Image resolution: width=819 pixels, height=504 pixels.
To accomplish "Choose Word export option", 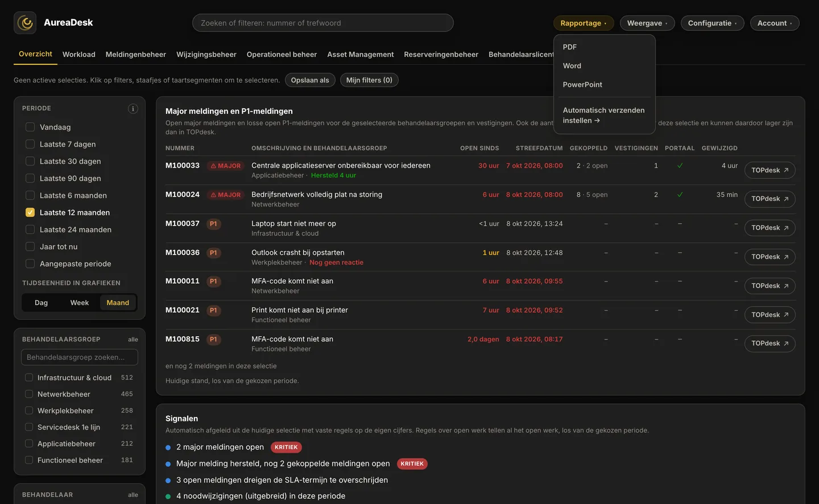I will 604,66.
